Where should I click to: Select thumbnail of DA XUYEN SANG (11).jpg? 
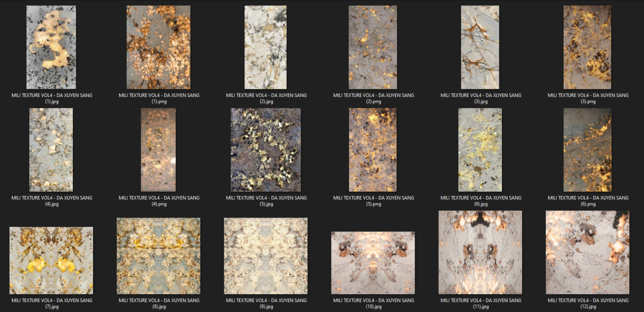tap(480, 253)
